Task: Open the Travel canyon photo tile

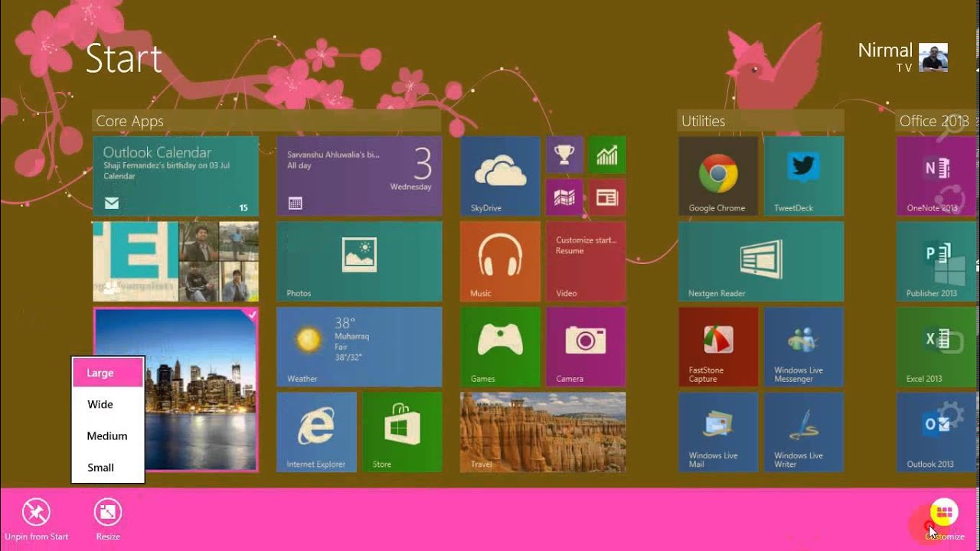Action: [543, 432]
